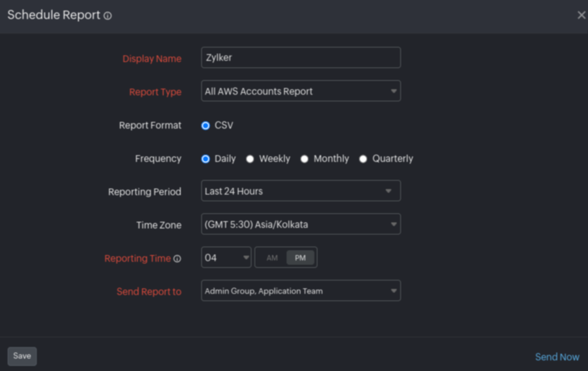Switch reporting time to AM
Viewport: 588px width, 371px height.
272,258
